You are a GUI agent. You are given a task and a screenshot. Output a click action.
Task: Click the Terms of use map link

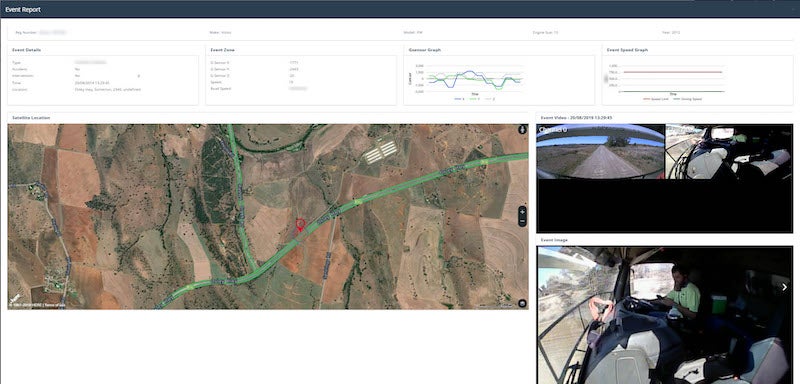point(55,305)
